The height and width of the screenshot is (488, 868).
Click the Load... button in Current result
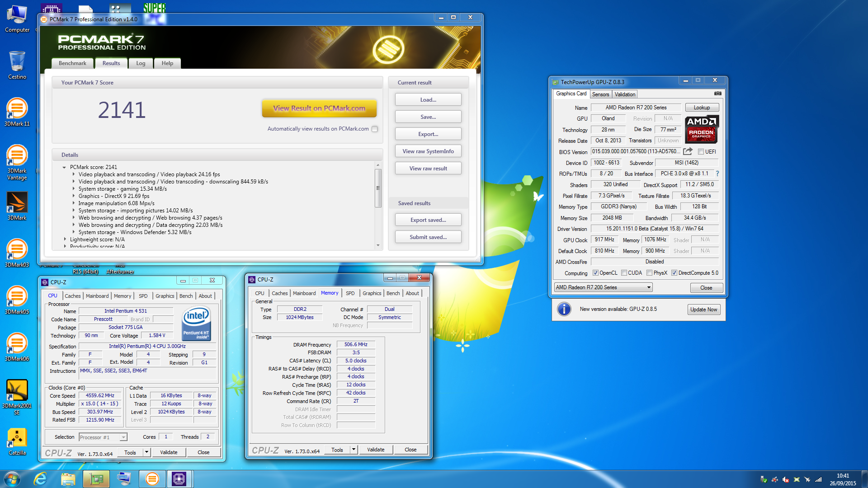[428, 99]
